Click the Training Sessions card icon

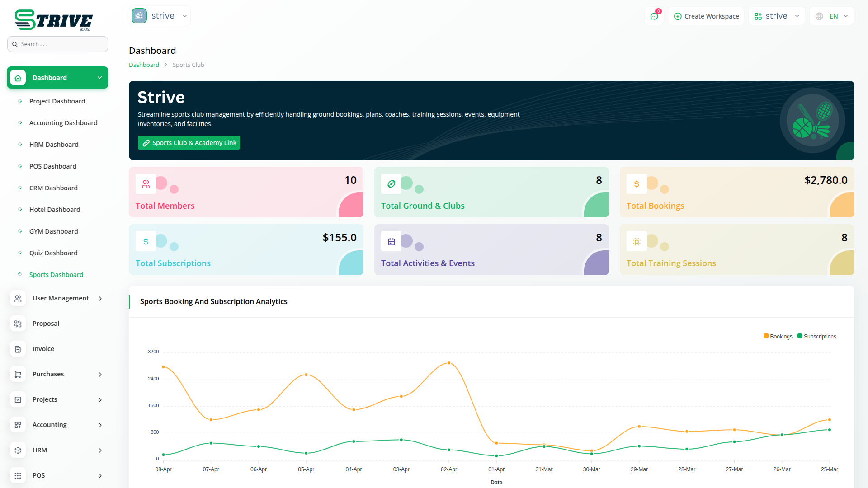(x=637, y=242)
